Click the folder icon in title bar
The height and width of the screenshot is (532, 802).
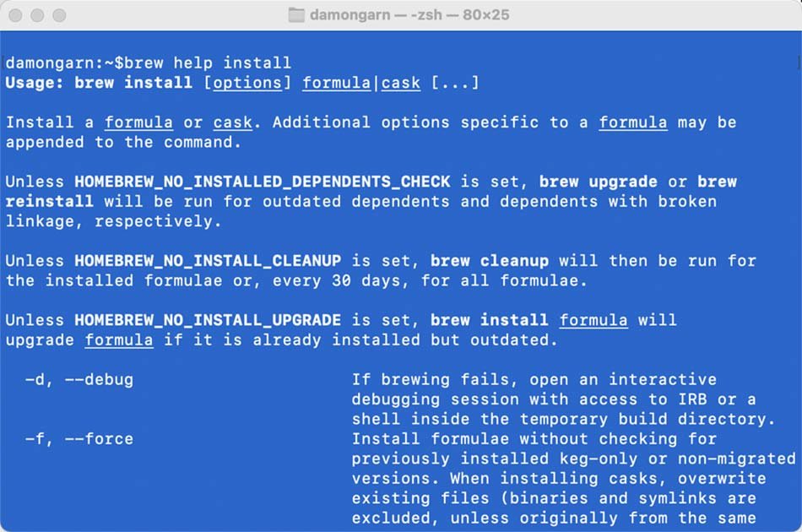pos(296,15)
